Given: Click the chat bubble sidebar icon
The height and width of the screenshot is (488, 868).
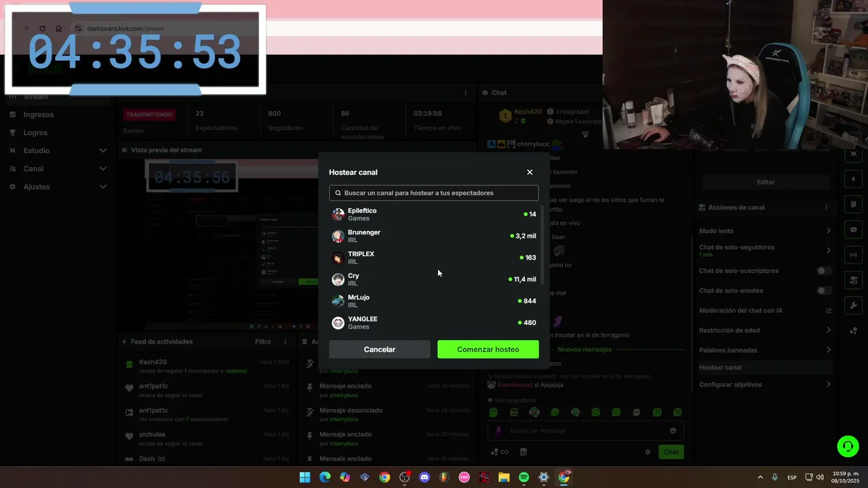Looking at the screenshot, I should click(853, 230).
